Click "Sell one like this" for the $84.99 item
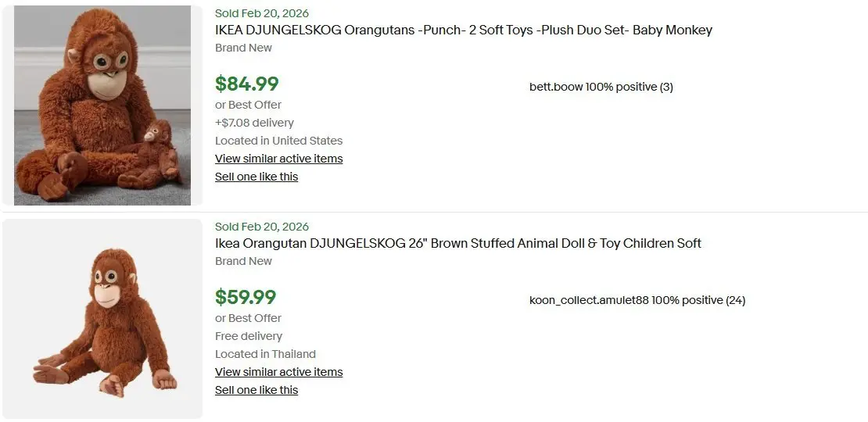The height and width of the screenshot is (422, 868). (256, 177)
